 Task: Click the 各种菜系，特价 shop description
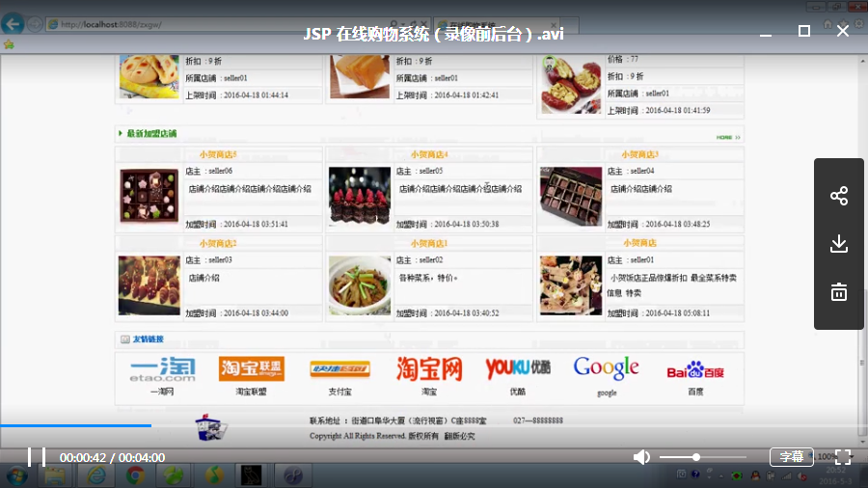point(428,278)
